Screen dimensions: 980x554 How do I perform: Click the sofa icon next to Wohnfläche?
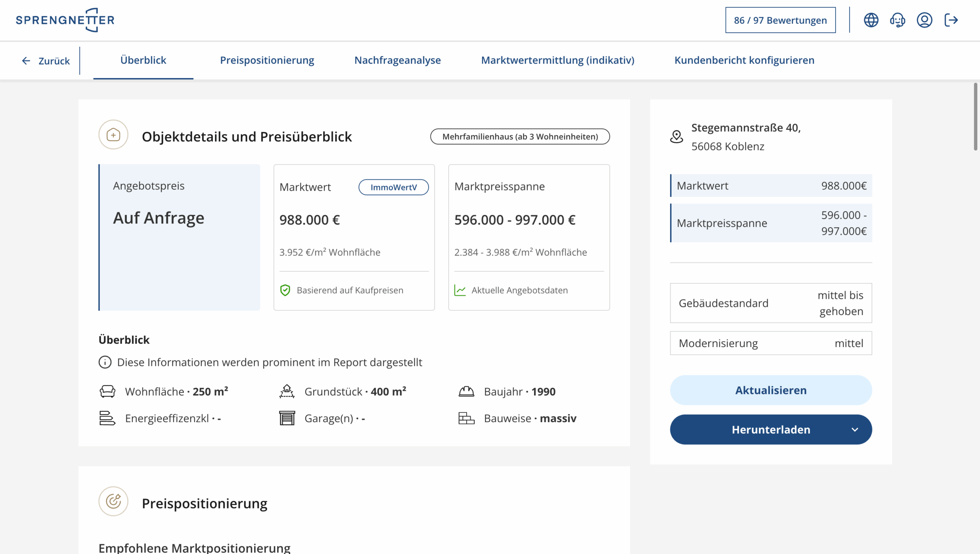pos(107,391)
